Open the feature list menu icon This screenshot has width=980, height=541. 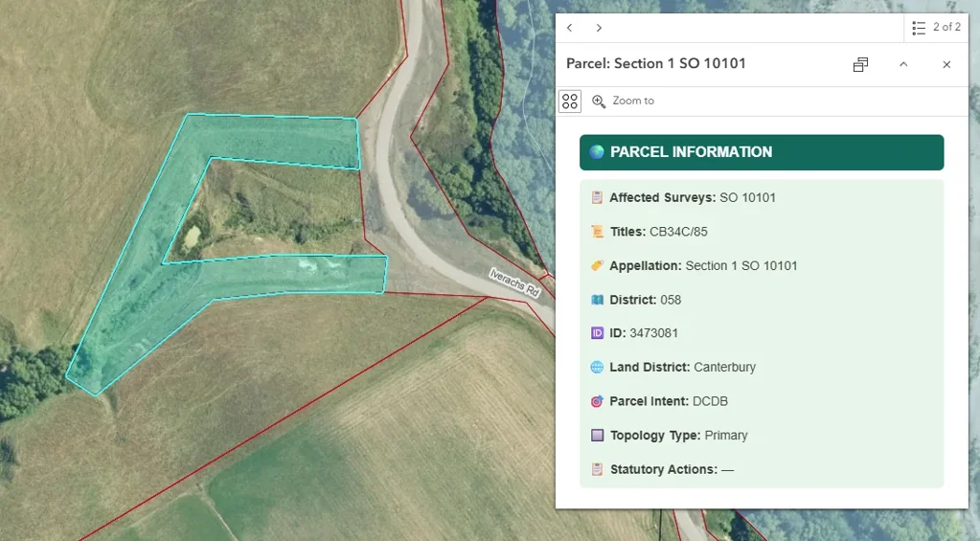click(918, 28)
